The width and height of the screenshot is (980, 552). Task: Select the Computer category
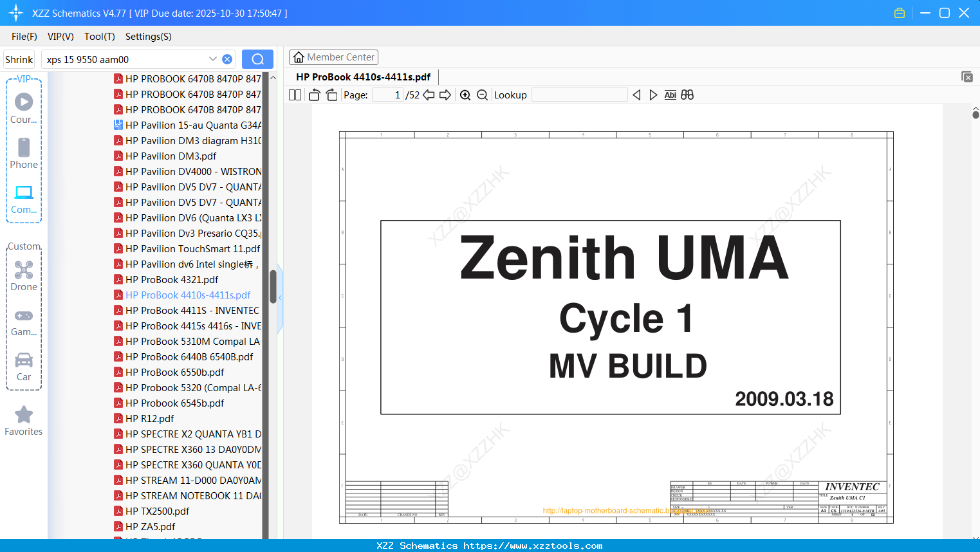pos(24,199)
